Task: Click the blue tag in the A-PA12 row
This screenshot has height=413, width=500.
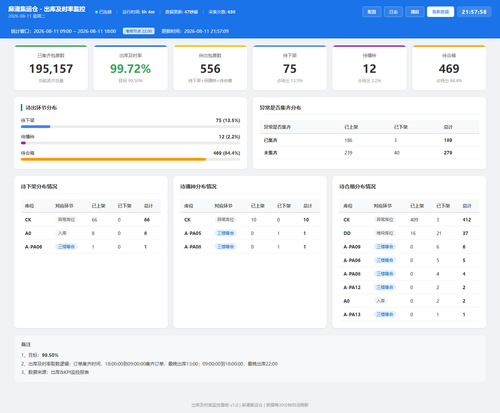Action: click(x=385, y=287)
